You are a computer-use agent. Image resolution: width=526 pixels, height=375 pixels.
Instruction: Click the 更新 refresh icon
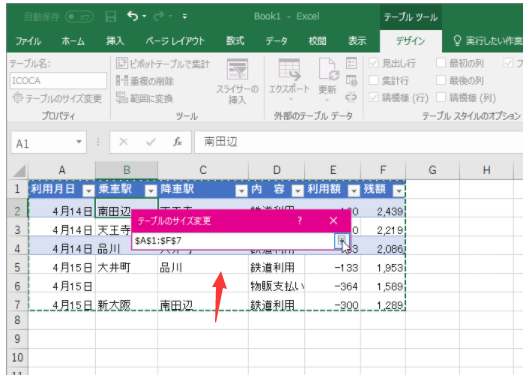click(x=329, y=70)
